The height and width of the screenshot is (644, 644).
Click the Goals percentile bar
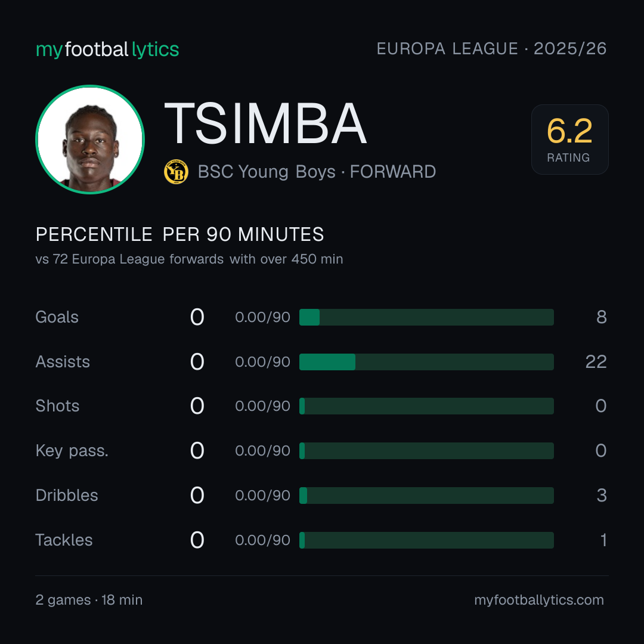[x=426, y=317]
